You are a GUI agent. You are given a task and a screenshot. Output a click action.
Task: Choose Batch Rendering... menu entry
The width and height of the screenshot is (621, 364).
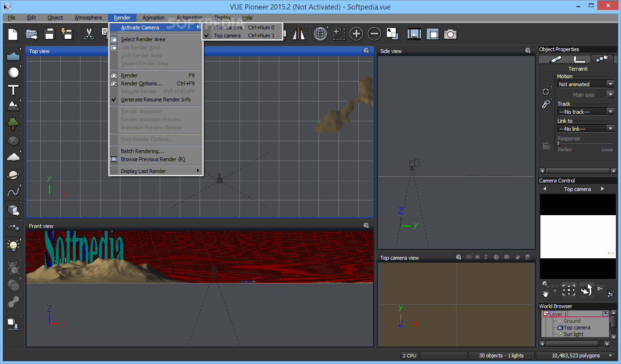click(x=156, y=151)
